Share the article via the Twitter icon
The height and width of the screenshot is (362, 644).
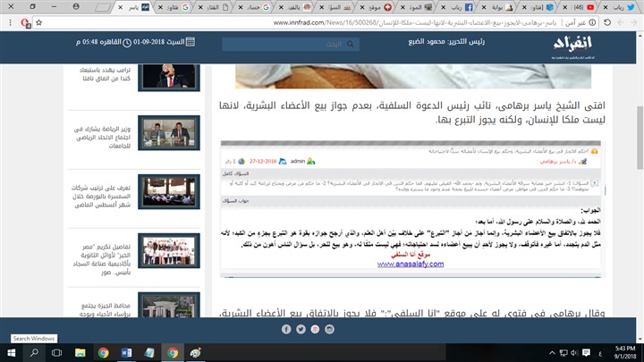coord(302,328)
